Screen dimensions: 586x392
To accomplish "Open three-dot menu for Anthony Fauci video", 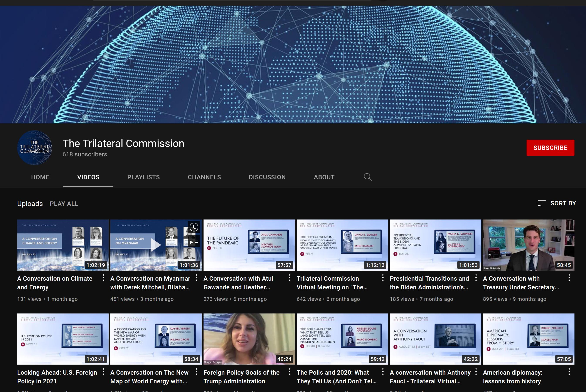I will click(476, 372).
